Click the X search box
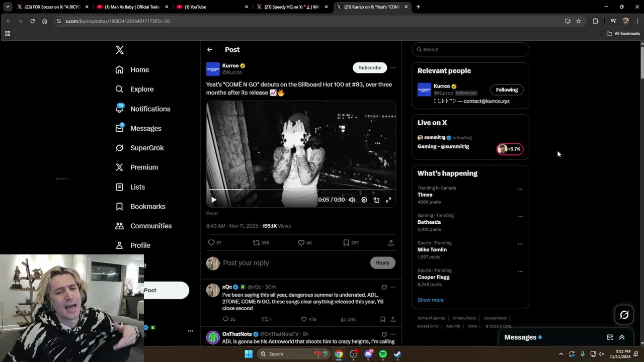This screenshot has height=362, width=644. (x=470, y=50)
